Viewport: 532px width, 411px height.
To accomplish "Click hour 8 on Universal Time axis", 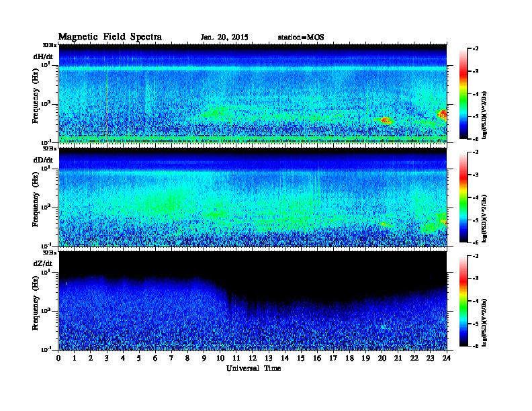I will (187, 358).
